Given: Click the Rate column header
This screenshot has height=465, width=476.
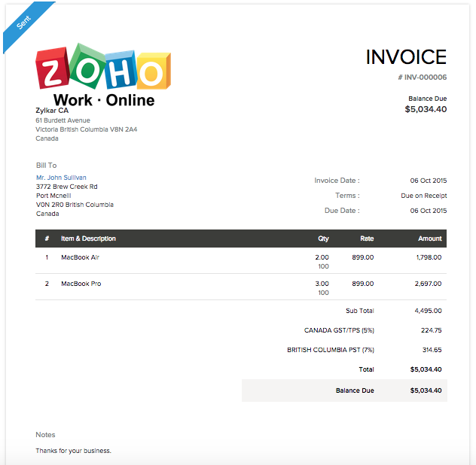Looking at the screenshot, I should (x=367, y=239).
